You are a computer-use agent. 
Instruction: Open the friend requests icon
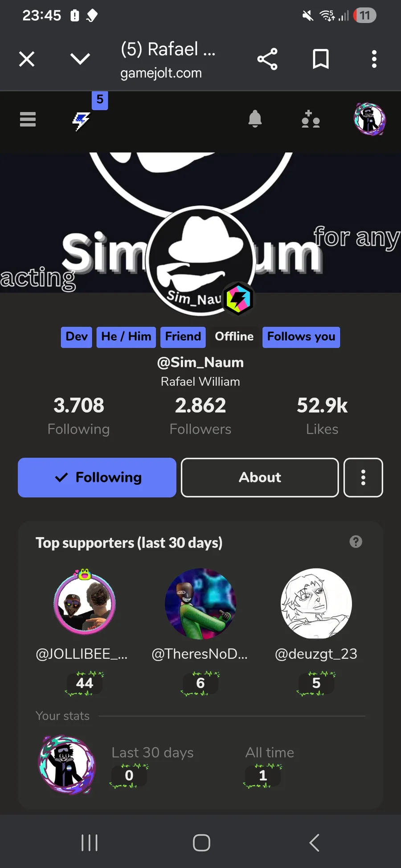(x=311, y=119)
